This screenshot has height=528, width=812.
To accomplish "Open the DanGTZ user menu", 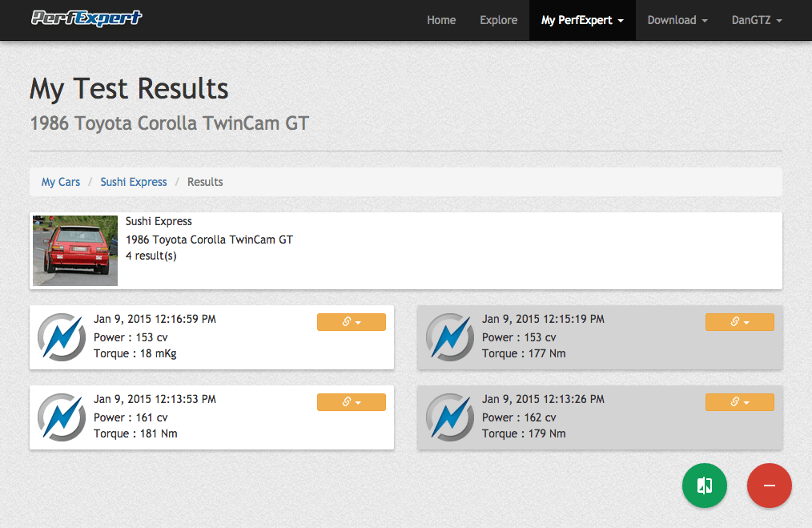I will coord(757,20).
